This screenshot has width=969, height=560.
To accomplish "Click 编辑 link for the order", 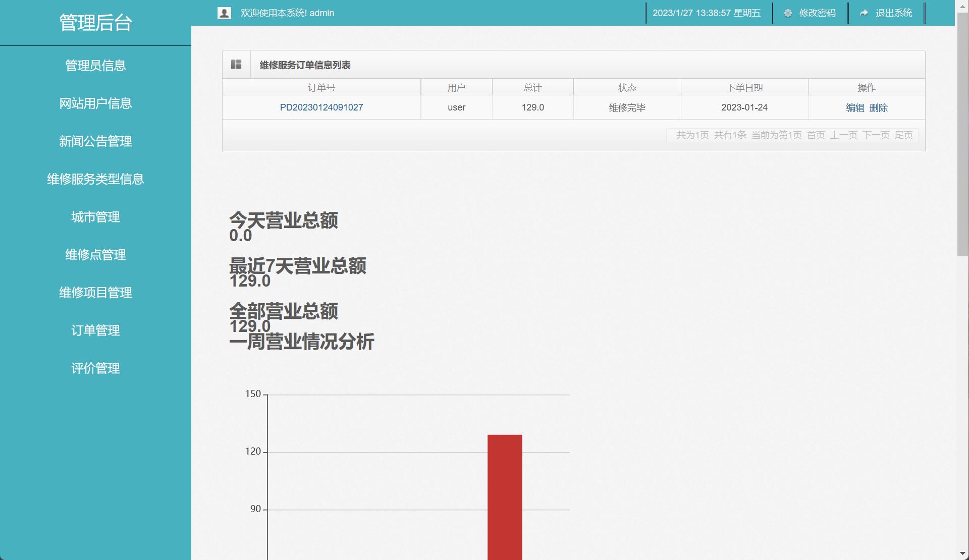I will click(855, 107).
